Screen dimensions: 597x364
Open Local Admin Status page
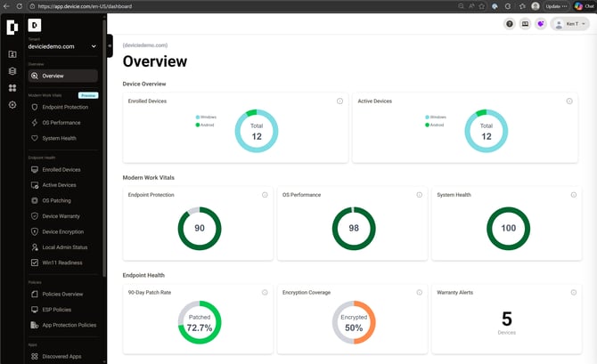pos(63,247)
